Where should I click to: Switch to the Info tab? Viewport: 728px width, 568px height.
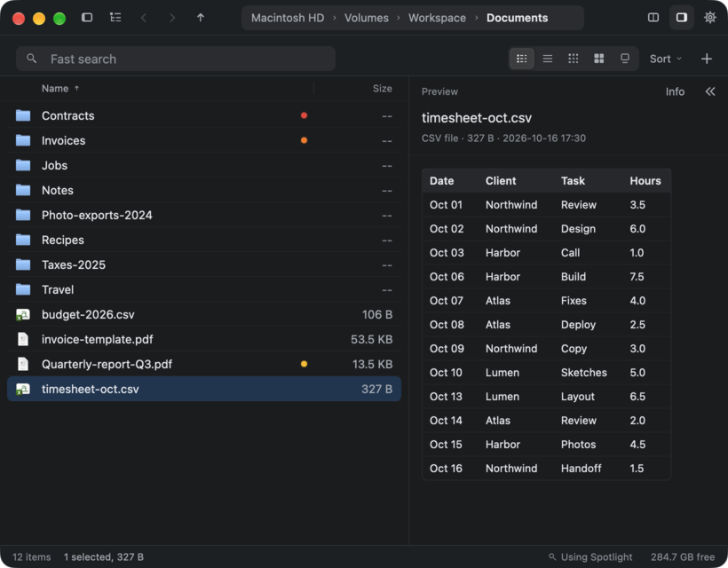coord(675,91)
